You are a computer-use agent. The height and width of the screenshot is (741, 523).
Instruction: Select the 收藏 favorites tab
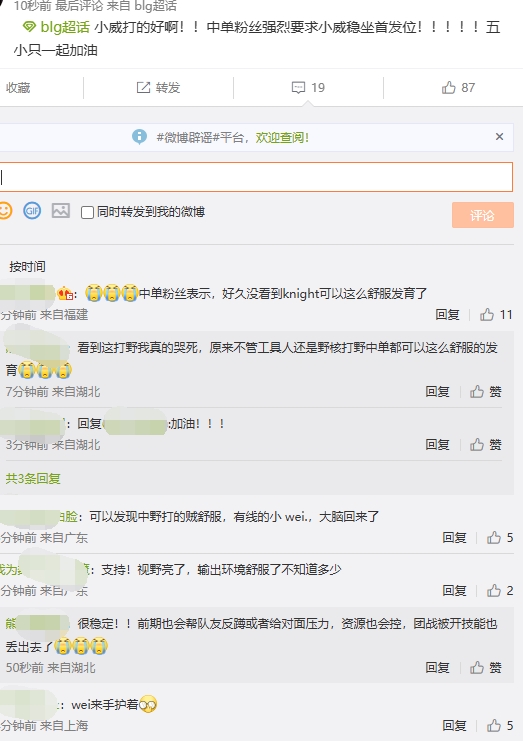(x=18, y=87)
